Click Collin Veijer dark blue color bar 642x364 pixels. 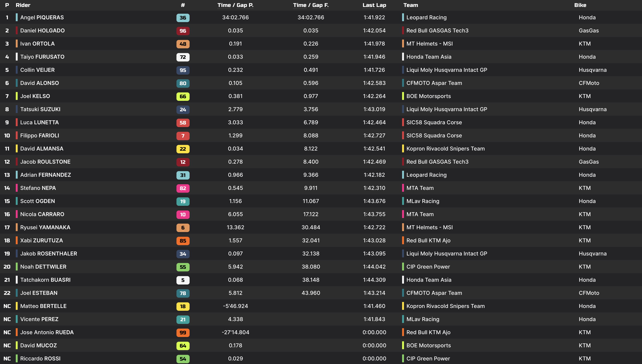(17, 70)
